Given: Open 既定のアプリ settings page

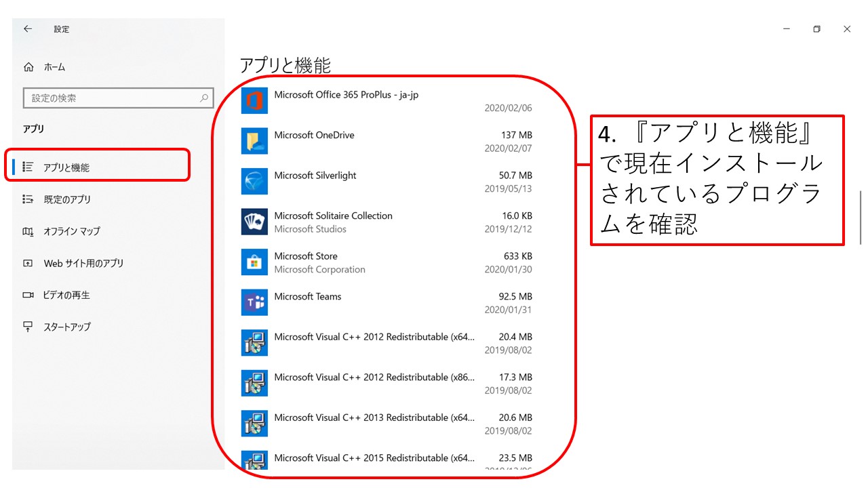Looking at the screenshot, I should [x=66, y=199].
